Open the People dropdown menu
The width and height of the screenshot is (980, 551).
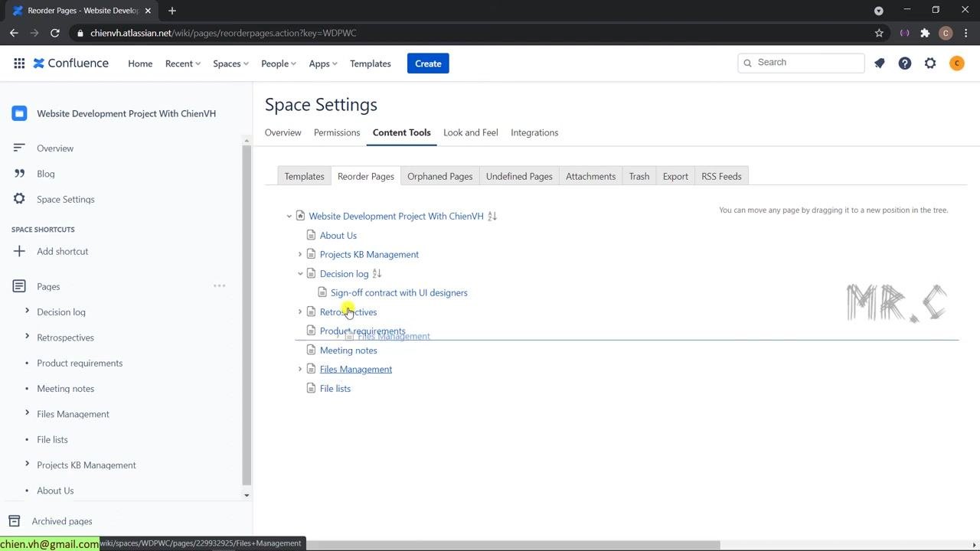click(x=279, y=64)
